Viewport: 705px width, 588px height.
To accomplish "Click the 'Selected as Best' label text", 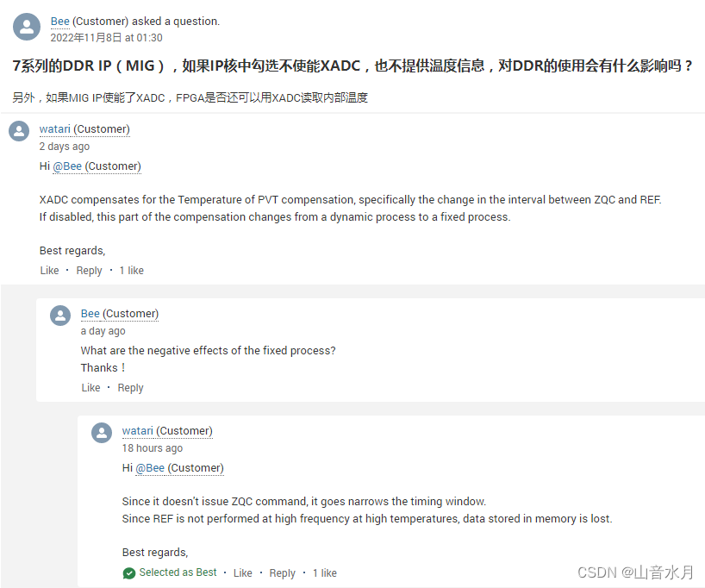I will [x=178, y=572].
